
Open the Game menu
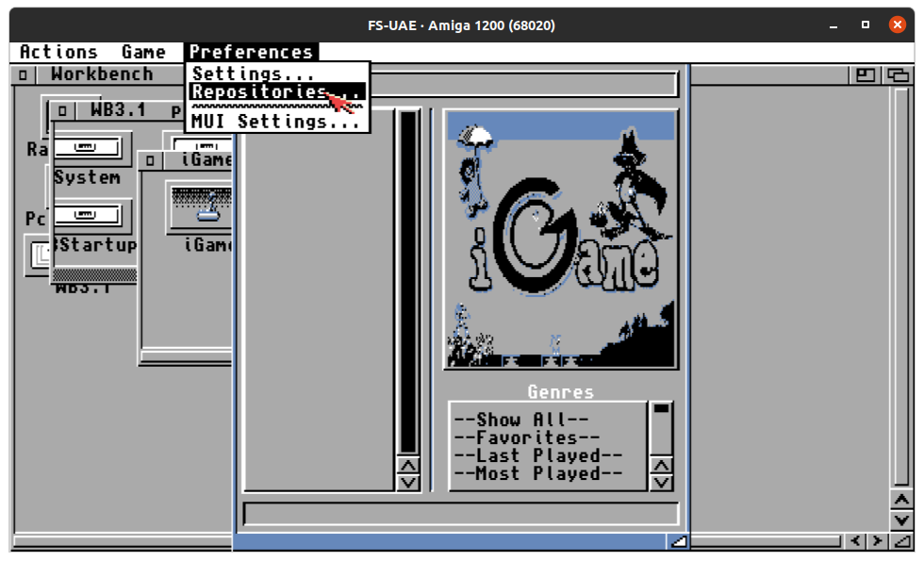(x=143, y=52)
